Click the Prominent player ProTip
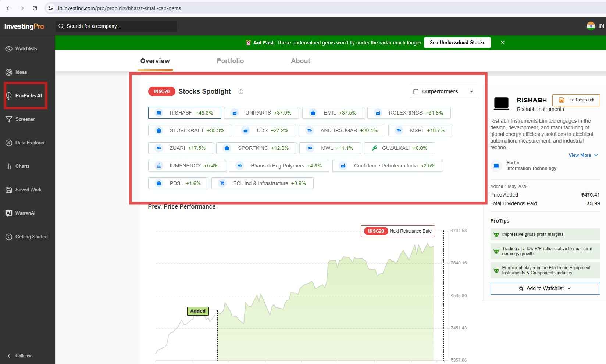 click(545, 270)
